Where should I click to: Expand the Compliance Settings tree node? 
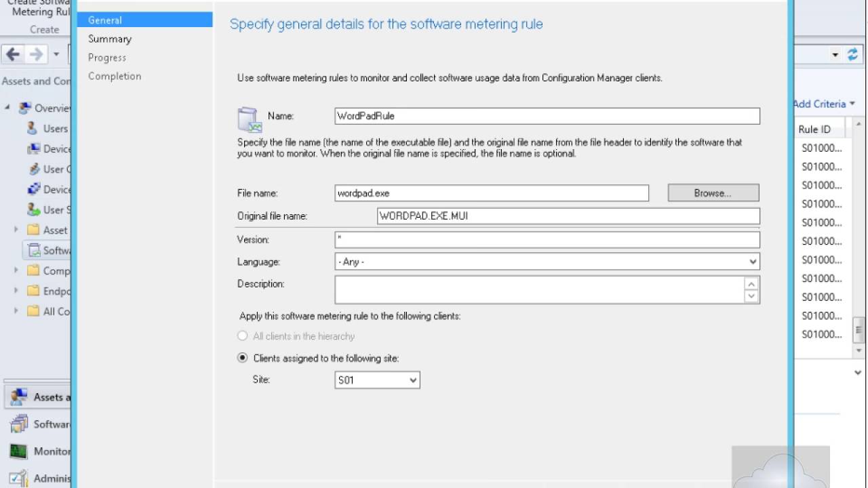16,270
